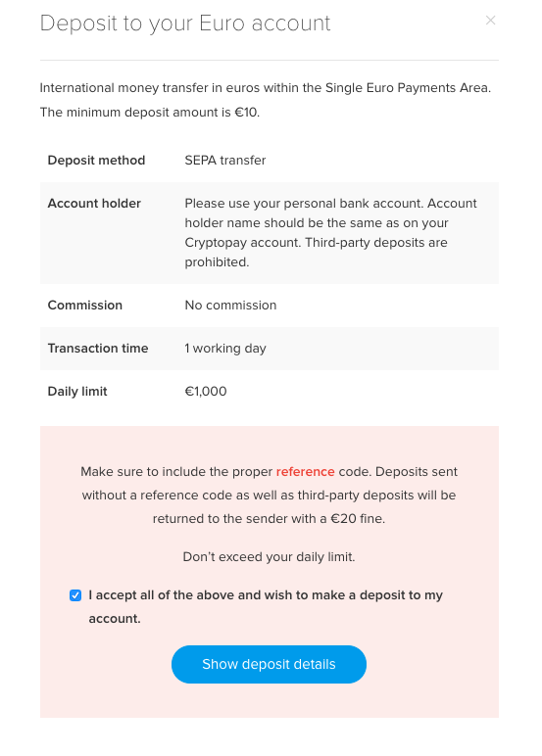Click the Account holder row label
The width and height of the screenshot is (542, 756).
coord(94,204)
